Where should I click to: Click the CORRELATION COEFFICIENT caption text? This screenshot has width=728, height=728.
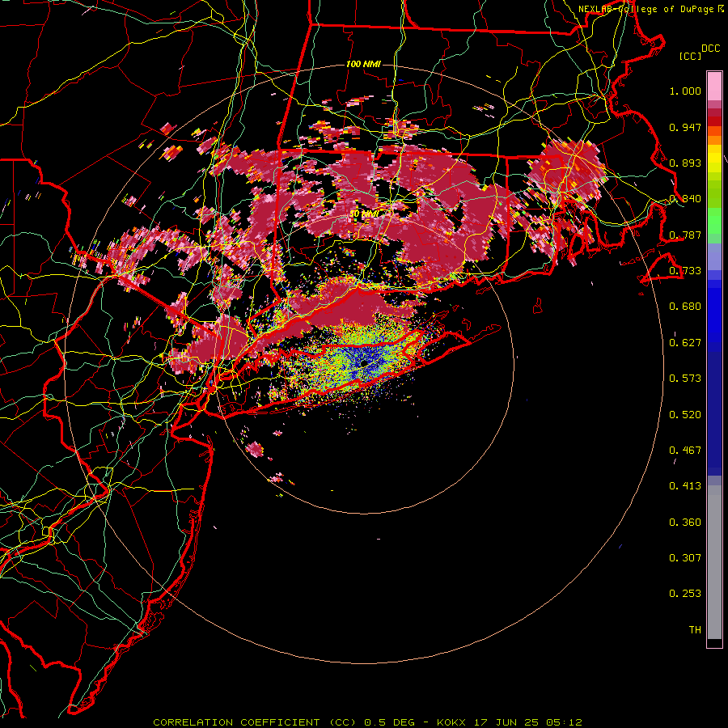254,722
